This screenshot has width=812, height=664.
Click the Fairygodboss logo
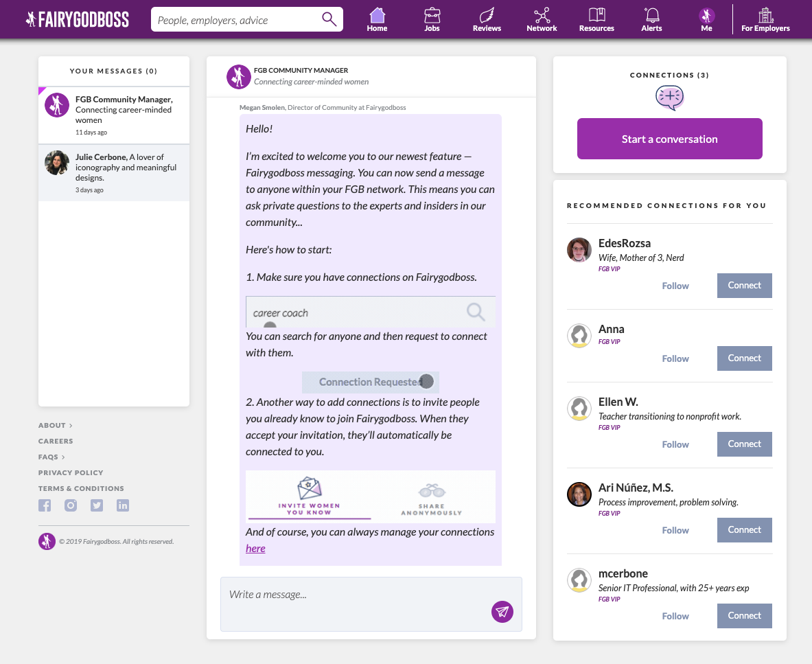tap(77, 20)
